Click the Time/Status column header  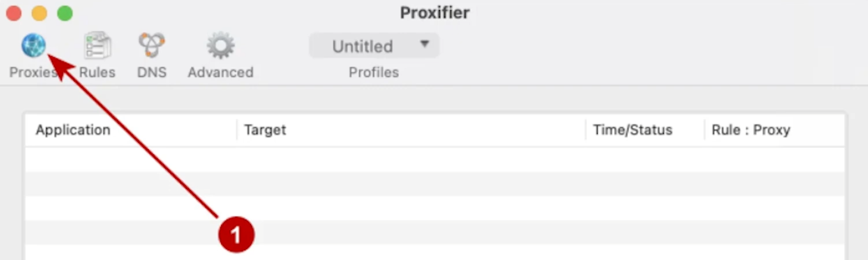click(633, 130)
